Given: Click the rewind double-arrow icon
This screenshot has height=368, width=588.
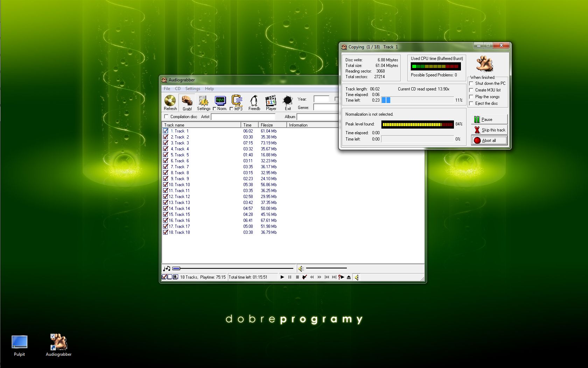Looking at the screenshot, I should pyautogui.click(x=312, y=277).
